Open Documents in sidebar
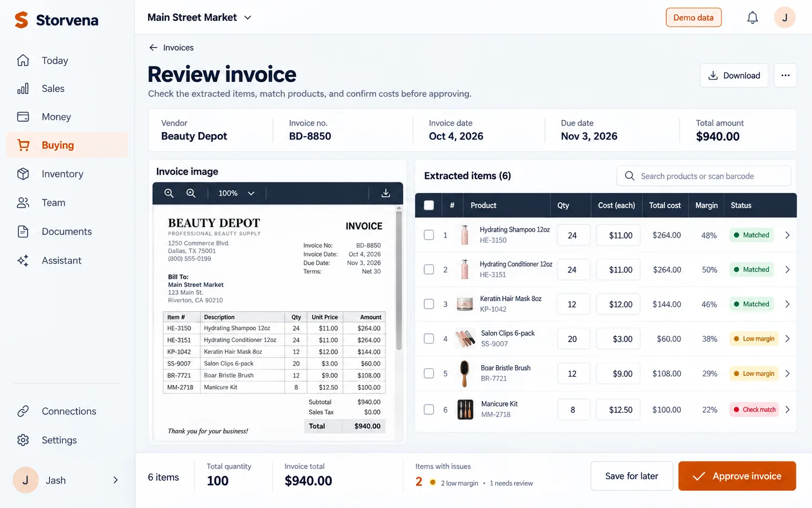The width and height of the screenshot is (812, 508). (67, 231)
